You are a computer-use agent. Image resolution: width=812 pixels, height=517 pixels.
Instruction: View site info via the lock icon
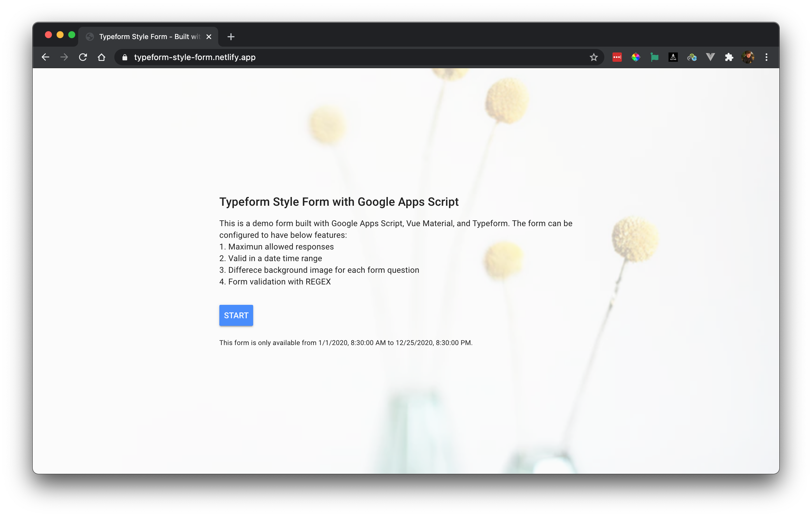(125, 57)
